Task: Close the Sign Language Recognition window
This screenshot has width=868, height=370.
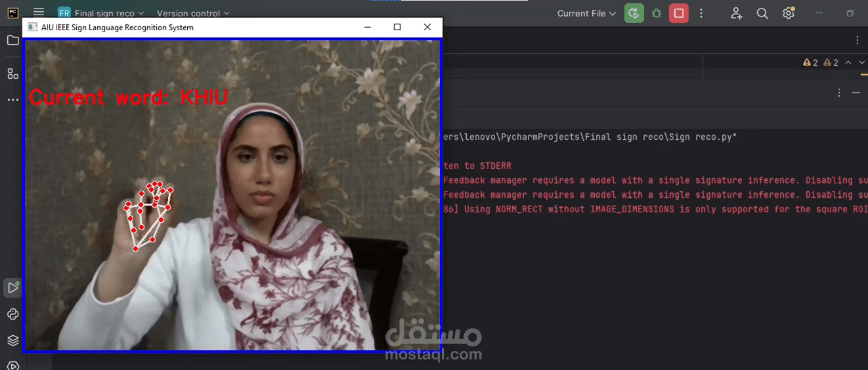Action: coord(427,27)
